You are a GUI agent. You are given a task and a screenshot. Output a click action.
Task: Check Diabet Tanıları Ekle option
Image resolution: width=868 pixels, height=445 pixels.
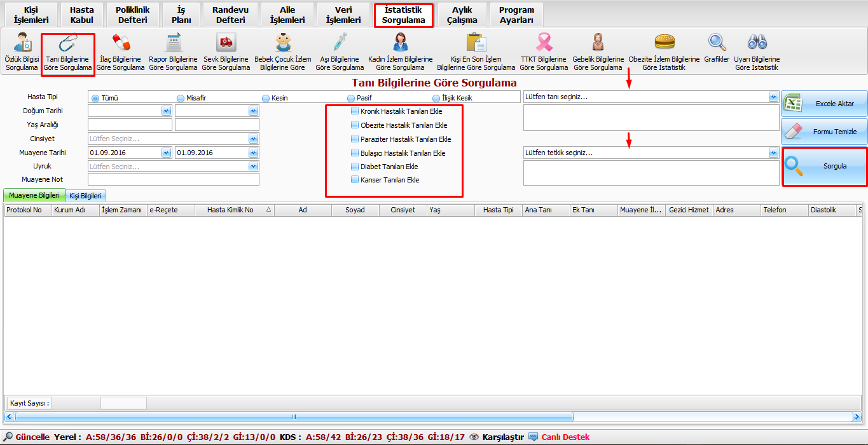[355, 167]
